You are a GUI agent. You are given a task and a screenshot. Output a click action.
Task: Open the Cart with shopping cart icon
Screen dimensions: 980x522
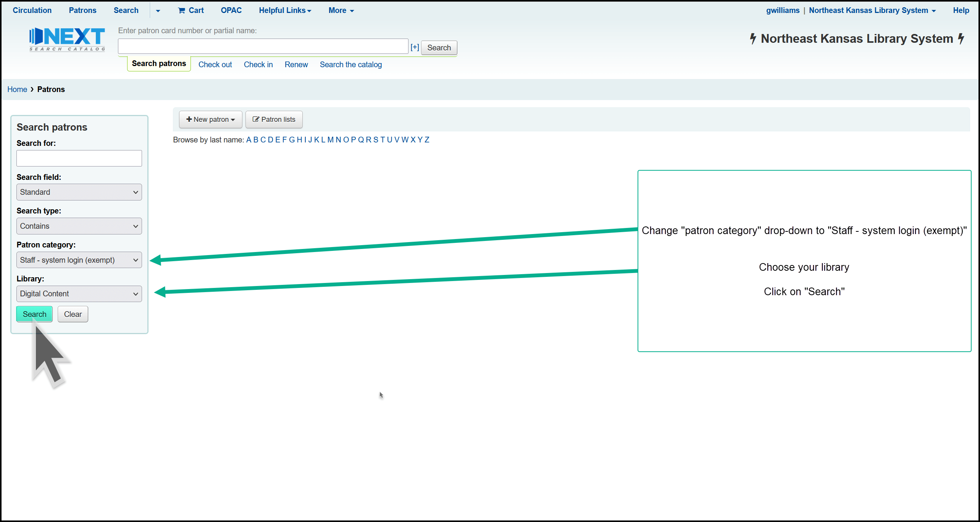click(x=191, y=10)
